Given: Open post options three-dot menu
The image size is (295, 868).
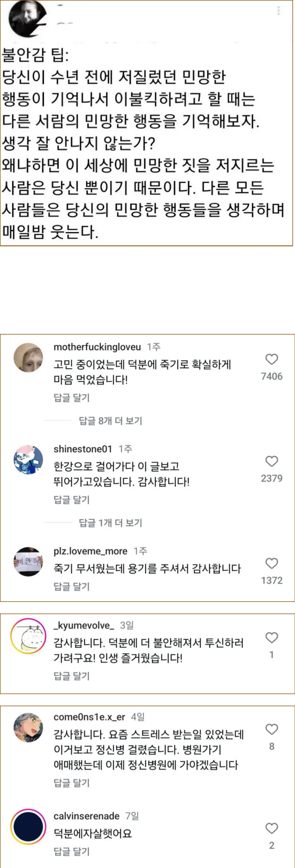Looking at the screenshot, I should coord(278,11).
